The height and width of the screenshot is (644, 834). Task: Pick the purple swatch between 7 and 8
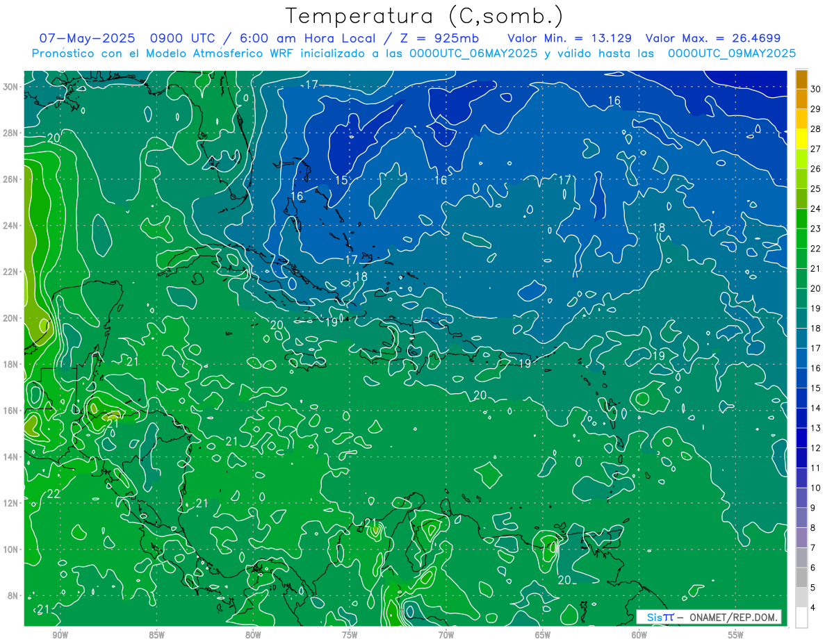[801, 538]
